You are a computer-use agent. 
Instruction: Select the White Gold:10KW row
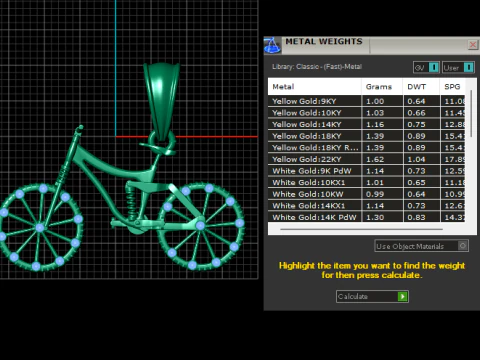pyautogui.click(x=366, y=194)
